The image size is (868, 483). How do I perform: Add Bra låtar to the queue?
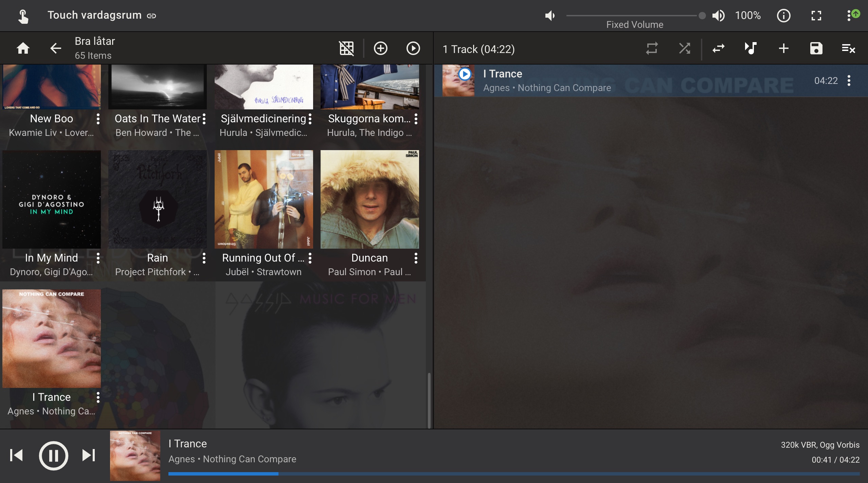point(380,48)
